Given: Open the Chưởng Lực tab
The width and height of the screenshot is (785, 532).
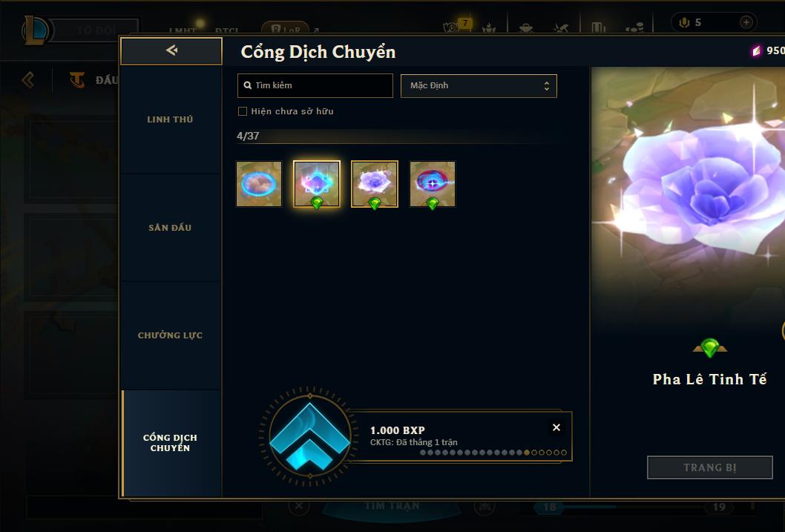Looking at the screenshot, I should [170, 335].
